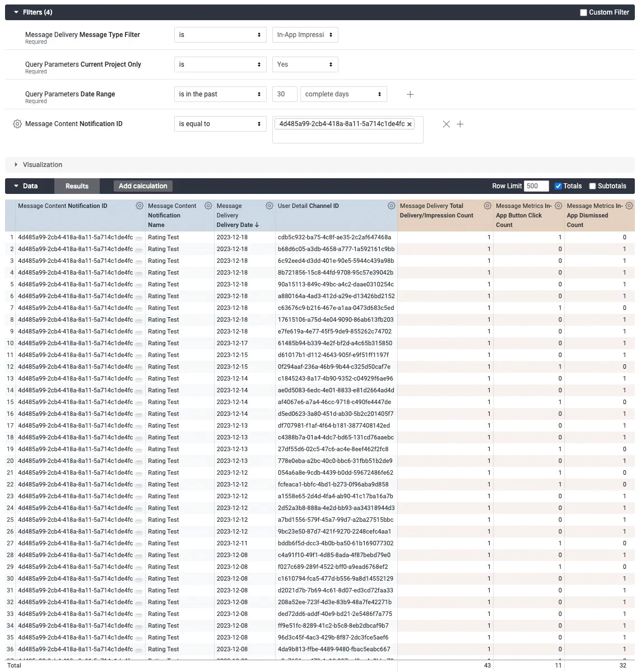The image size is (641, 672).
Task: Switch to the Data tab
Action: tap(30, 186)
